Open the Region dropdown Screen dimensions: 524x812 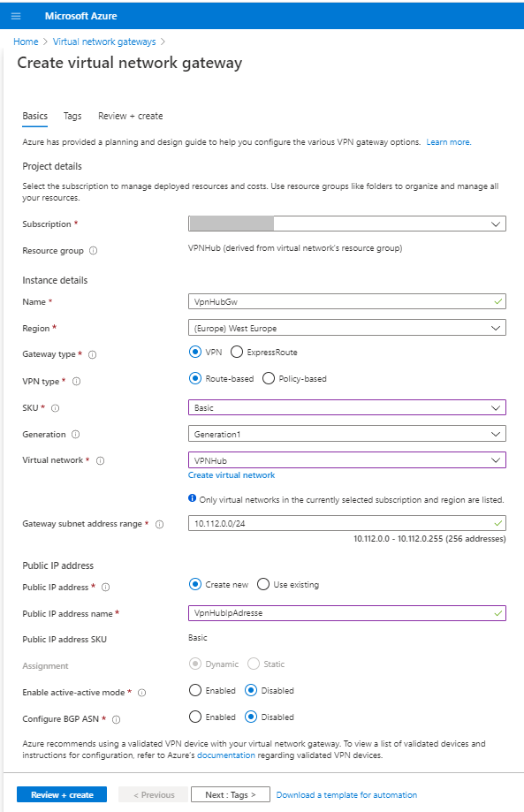(347, 328)
